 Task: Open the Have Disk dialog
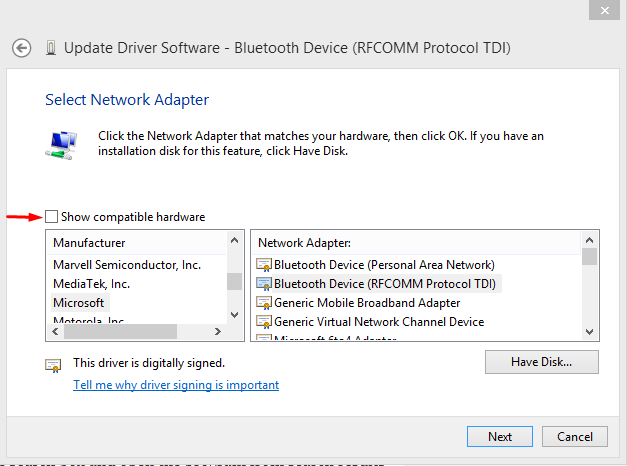click(542, 362)
